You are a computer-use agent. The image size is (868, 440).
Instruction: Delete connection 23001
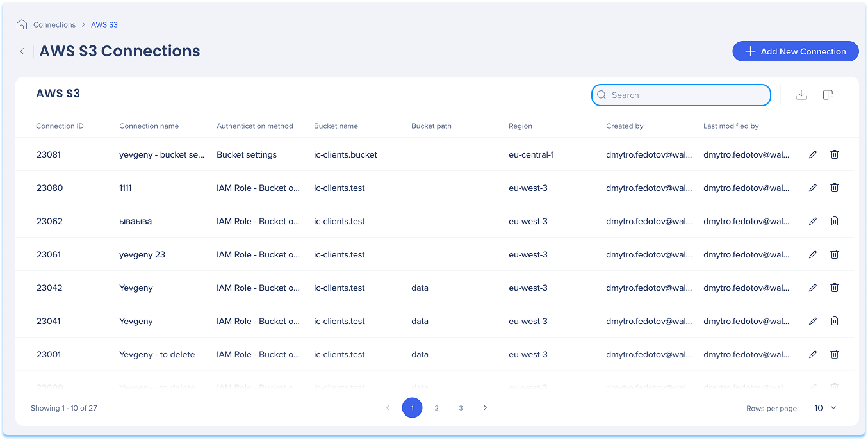pos(835,354)
